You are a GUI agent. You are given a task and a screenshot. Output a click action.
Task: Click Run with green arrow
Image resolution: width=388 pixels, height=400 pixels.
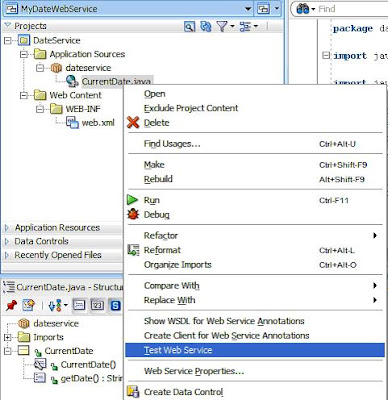(x=255, y=200)
